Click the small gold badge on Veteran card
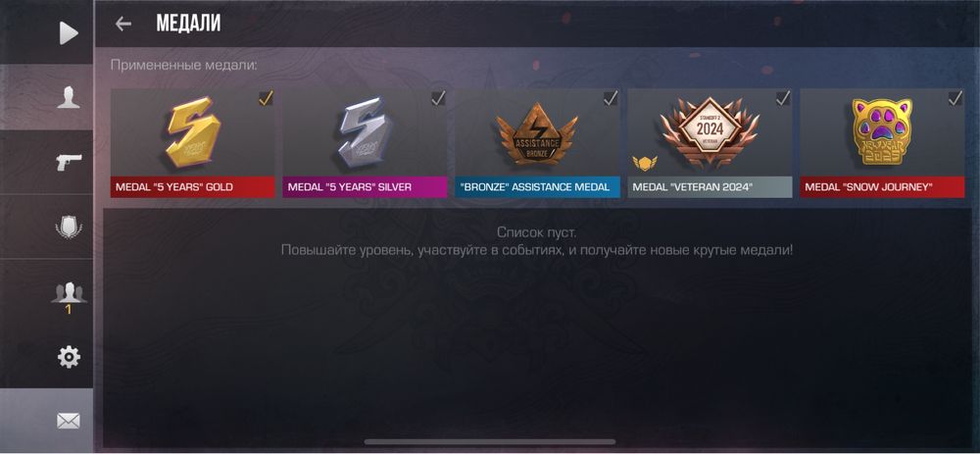This screenshot has height=454, width=980. coord(645,164)
